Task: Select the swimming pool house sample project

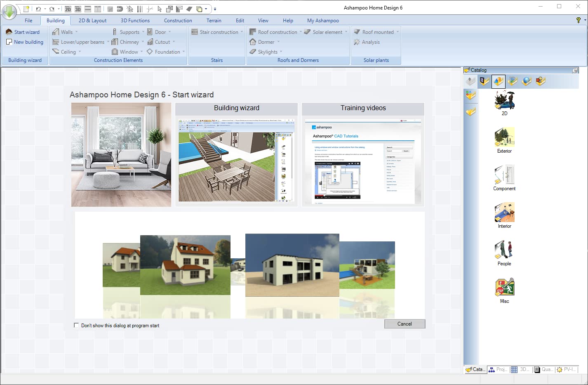Action: [367, 265]
